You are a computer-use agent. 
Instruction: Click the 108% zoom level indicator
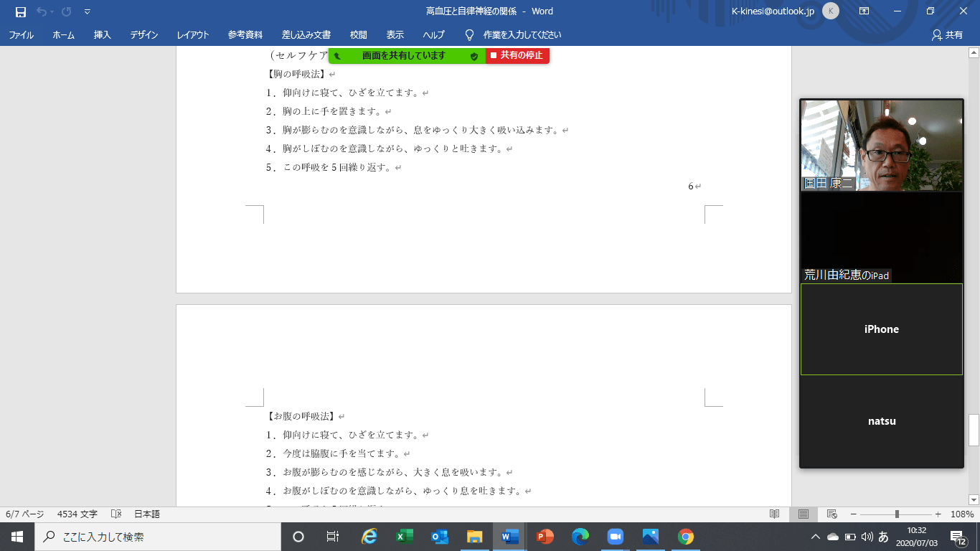962,514
